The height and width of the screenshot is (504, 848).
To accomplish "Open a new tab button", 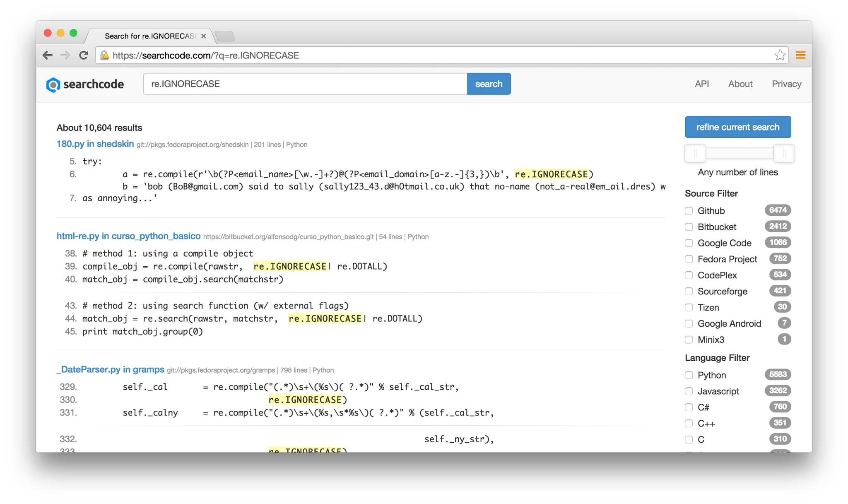I will click(225, 36).
